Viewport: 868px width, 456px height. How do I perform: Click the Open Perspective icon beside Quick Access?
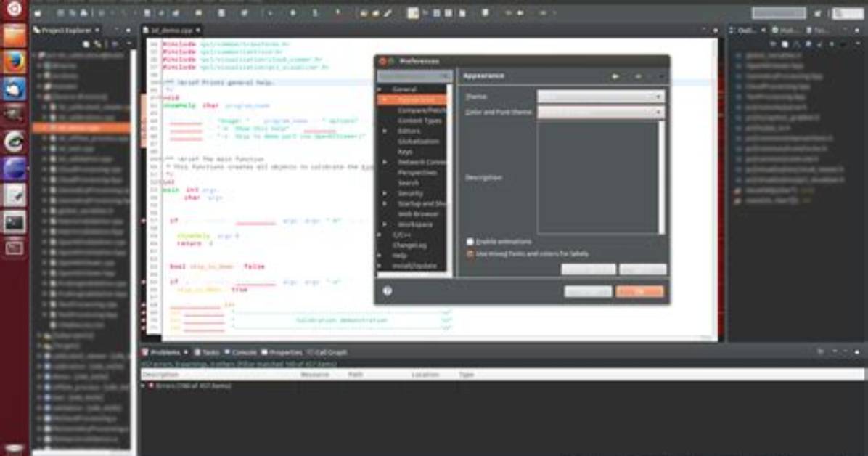point(818,13)
